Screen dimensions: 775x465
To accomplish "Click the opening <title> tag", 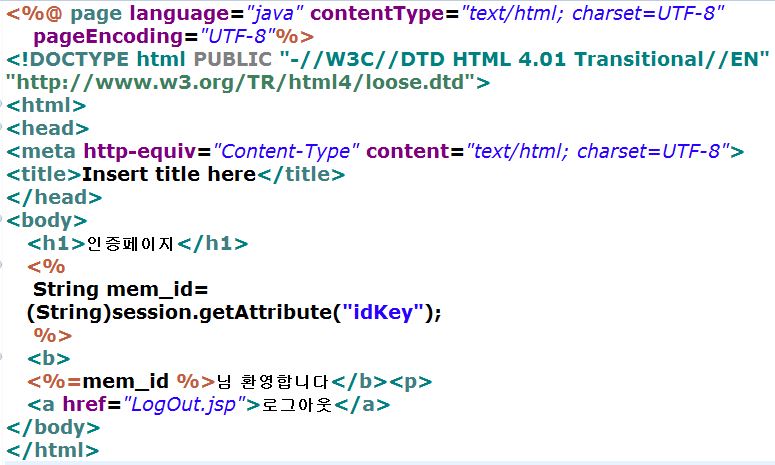I will point(43,174).
